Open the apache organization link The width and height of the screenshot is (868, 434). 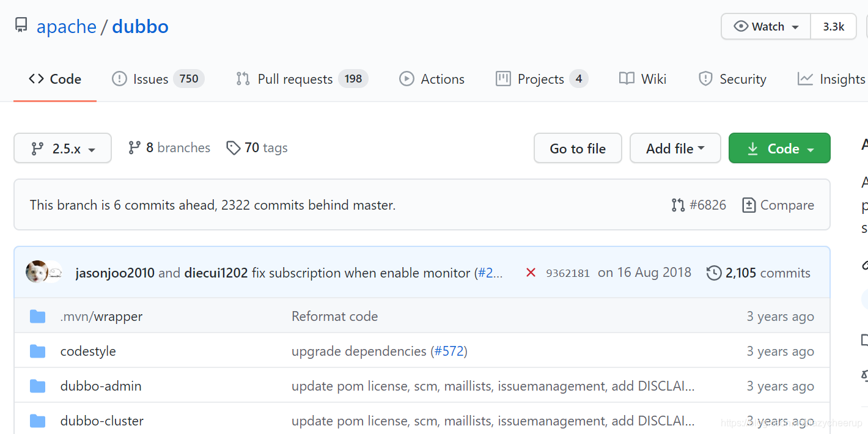point(67,27)
